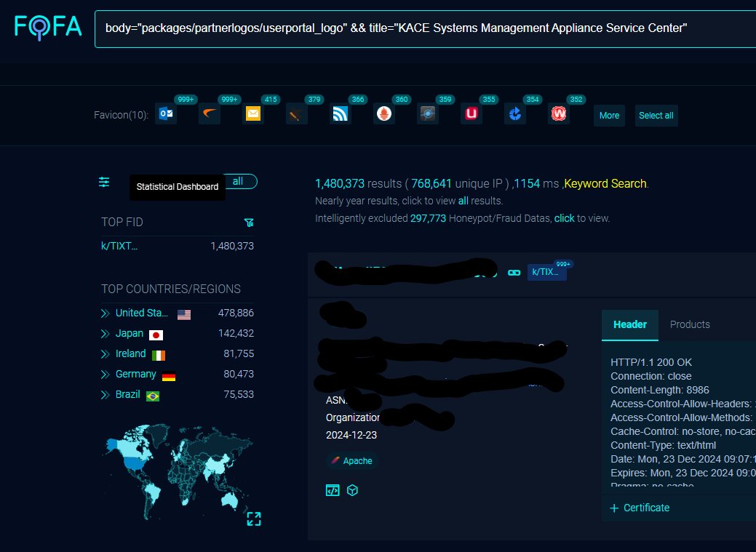The height and width of the screenshot is (552, 756).
Task: Select the gray gear favicon badged 359
Action: coord(428,113)
